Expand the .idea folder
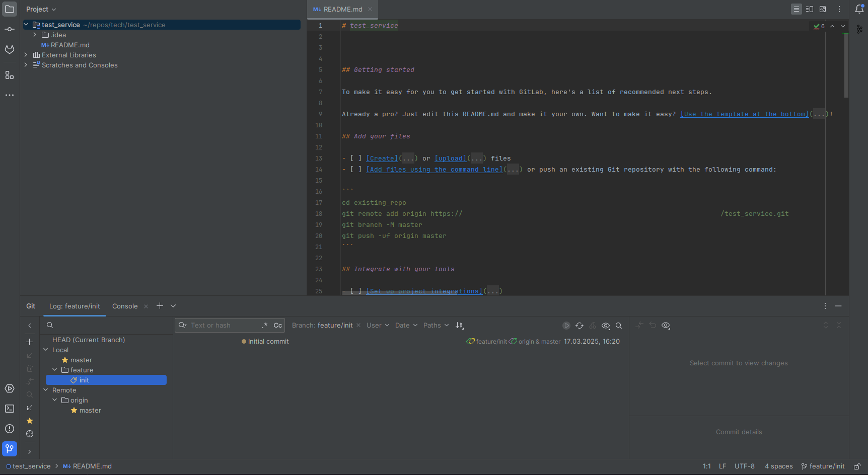The height and width of the screenshot is (475, 868). point(35,35)
